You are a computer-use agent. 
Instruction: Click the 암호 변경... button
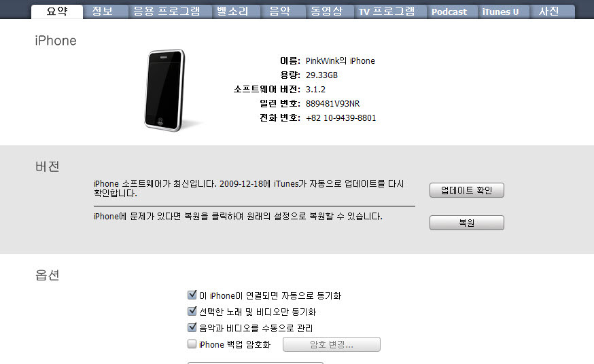pyautogui.click(x=332, y=344)
